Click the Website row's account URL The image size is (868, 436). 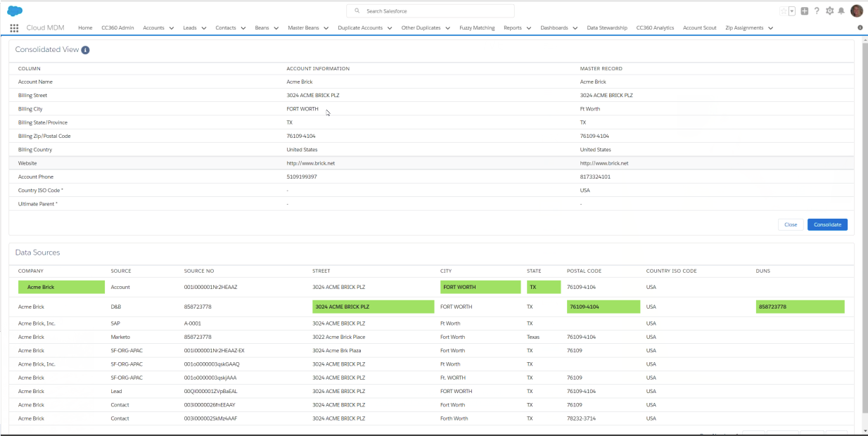311,163
